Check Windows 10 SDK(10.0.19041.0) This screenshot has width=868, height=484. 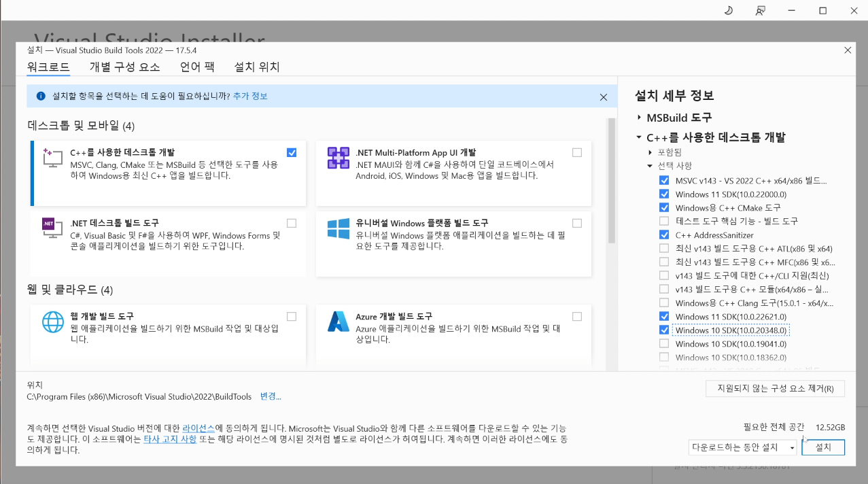(664, 344)
